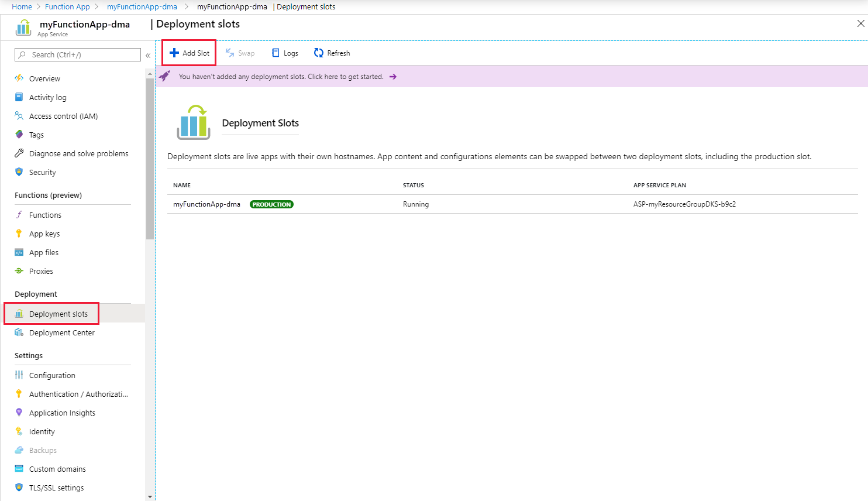The width and height of the screenshot is (868, 501).
Task: Open Logs from the toolbar
Action: click(285, 53)
